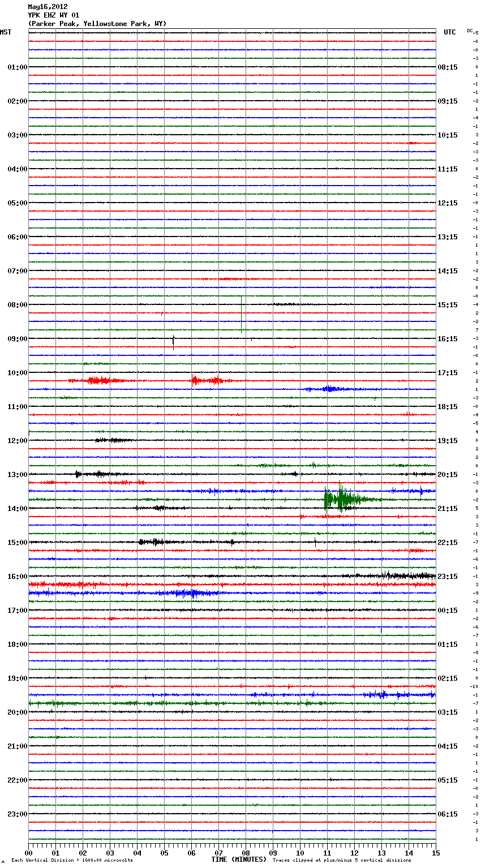This screenshot has width=481, height=868.
Task: Click the 15:00 MST row label
Action: click(x=17, y=543)
